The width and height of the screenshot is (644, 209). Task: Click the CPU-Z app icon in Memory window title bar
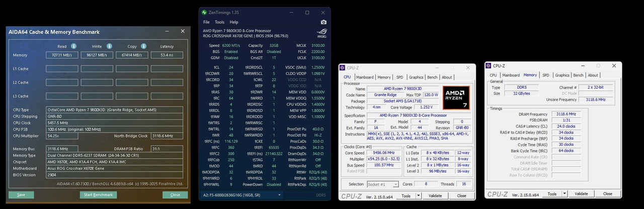489,66
